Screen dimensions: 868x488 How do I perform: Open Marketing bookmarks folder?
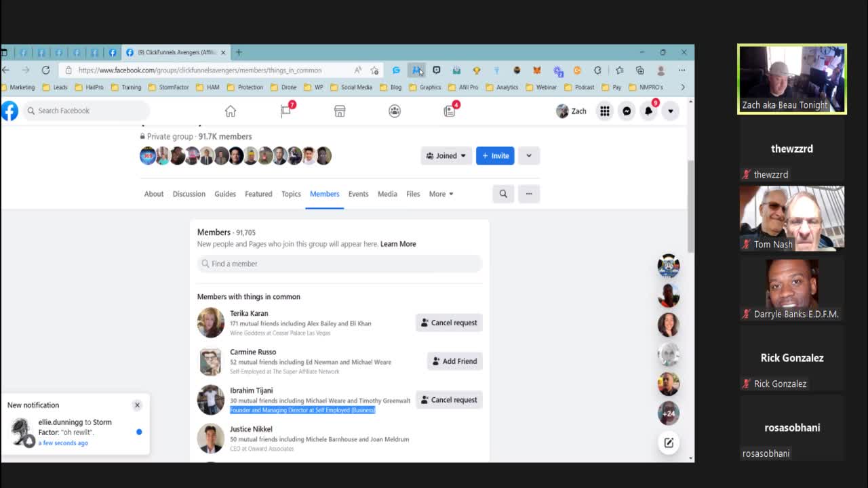(18, 87)
